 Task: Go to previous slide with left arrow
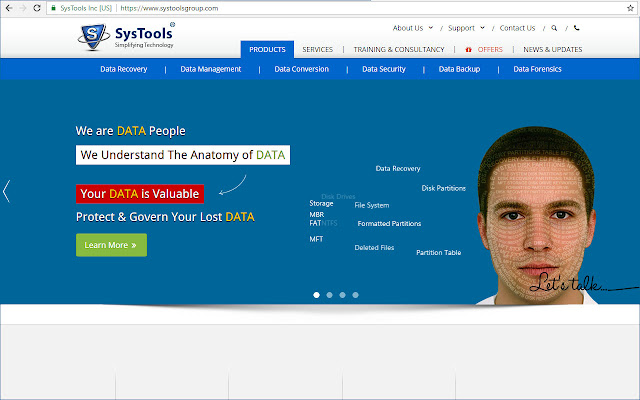pos(7,191)
